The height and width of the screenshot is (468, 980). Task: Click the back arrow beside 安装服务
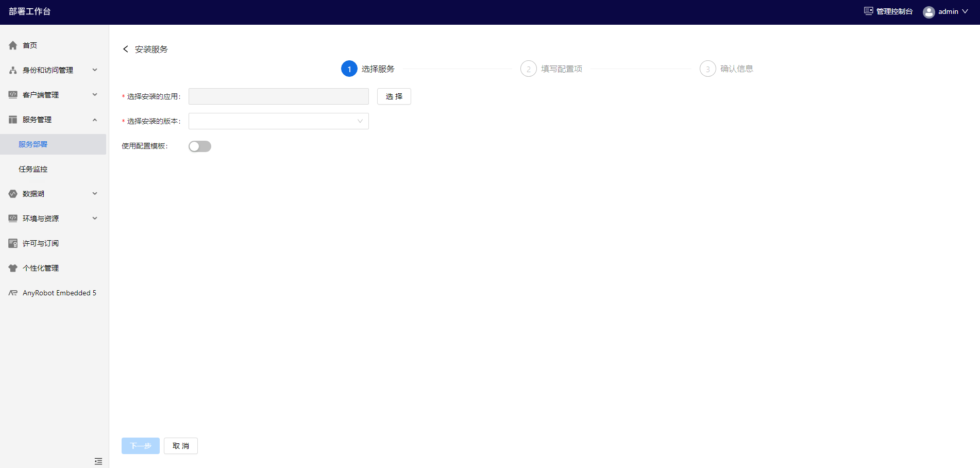[125, 49]
